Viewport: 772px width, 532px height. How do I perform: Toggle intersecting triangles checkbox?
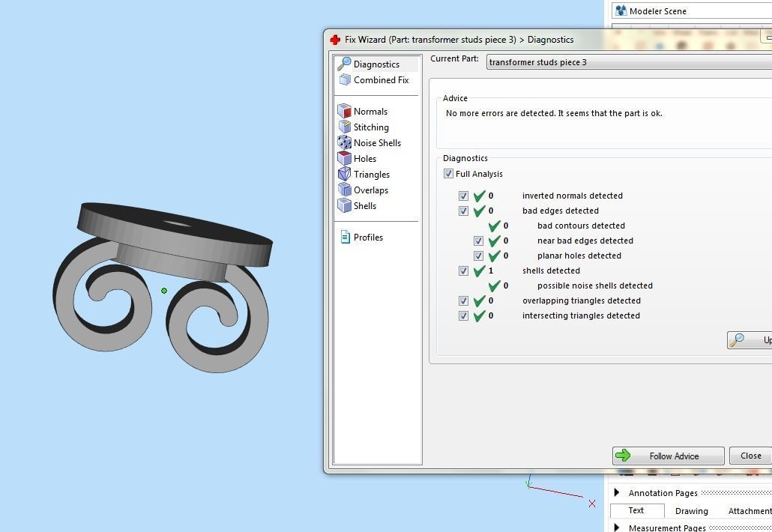[463, 316]
